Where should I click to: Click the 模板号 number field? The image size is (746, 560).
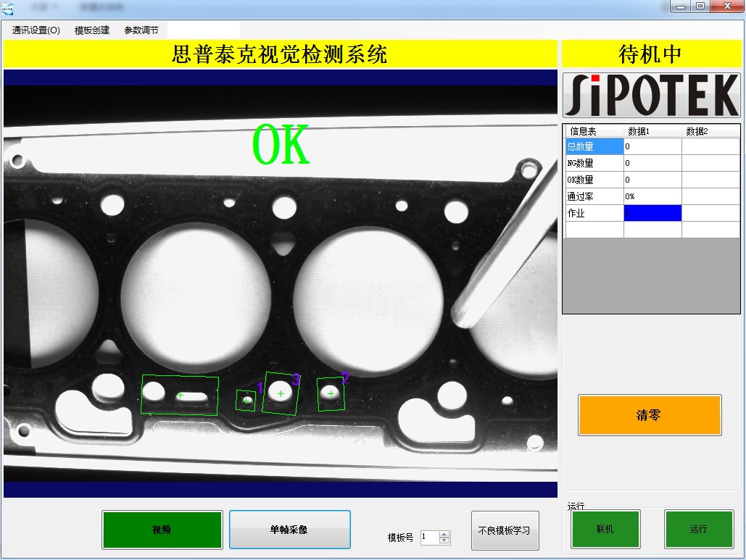(429, 538)
